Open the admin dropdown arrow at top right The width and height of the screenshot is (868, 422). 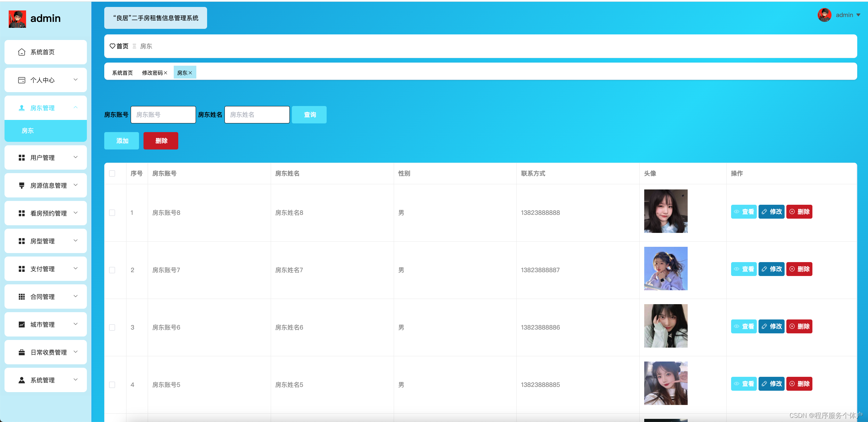pos(858,15)
